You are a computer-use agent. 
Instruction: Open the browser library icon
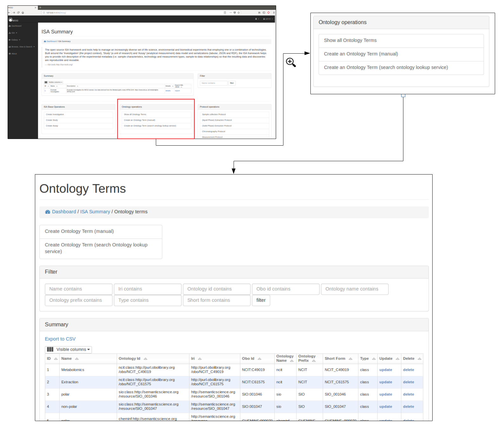[259, 13]
